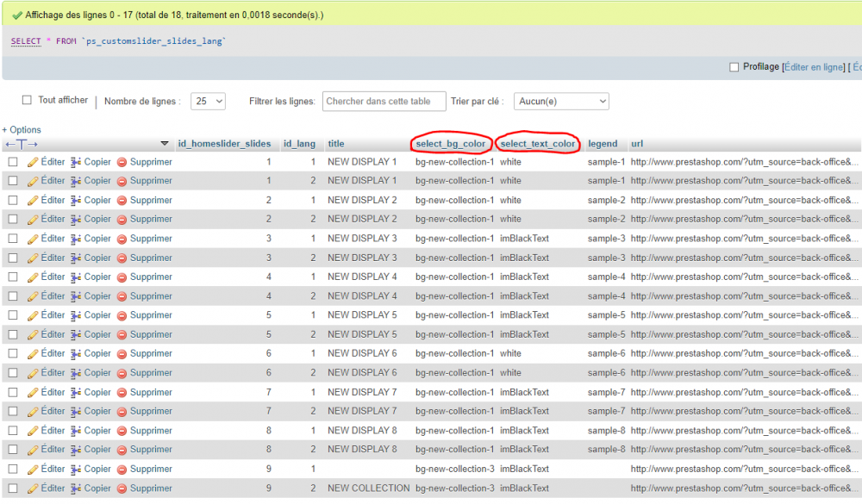Click the Chercher dans cette table field
The image size is (862, 504).
click(384, 102)
